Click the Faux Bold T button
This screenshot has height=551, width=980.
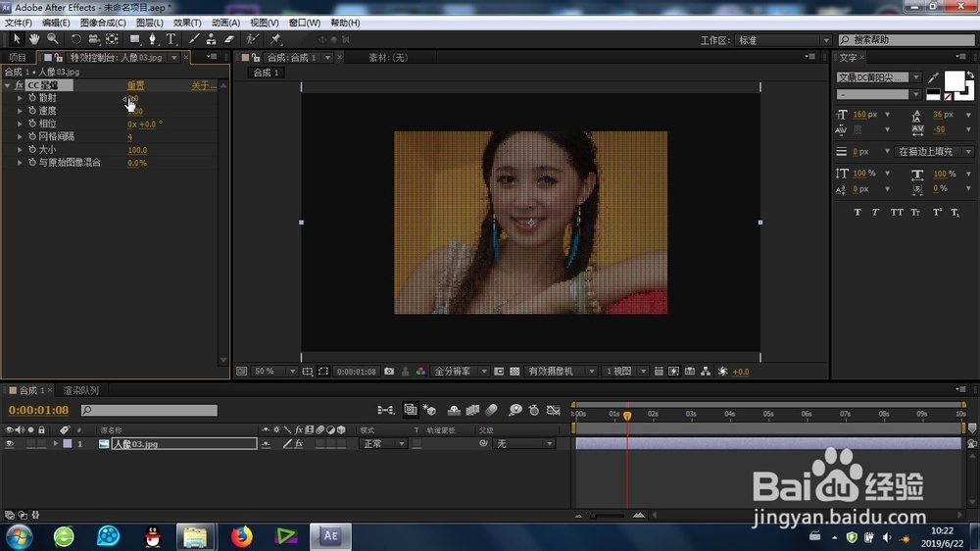coord(857,213)
